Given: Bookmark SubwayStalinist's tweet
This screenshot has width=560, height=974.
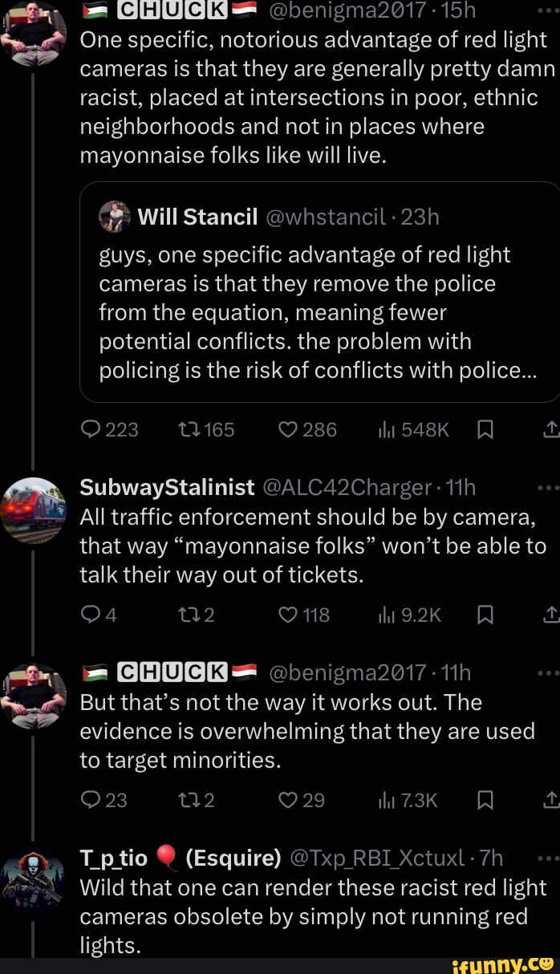Looking at the screenshot, I should click(484, 615).
